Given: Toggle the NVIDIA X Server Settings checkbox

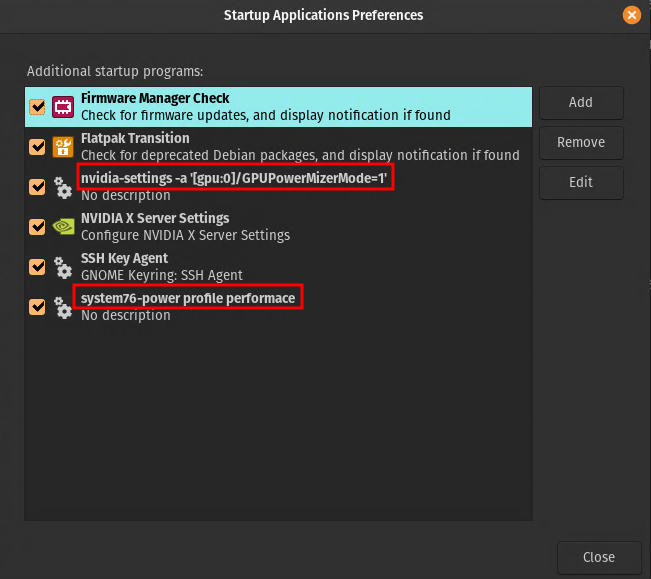Looking at the screenshot, I should tap(37, 227).
